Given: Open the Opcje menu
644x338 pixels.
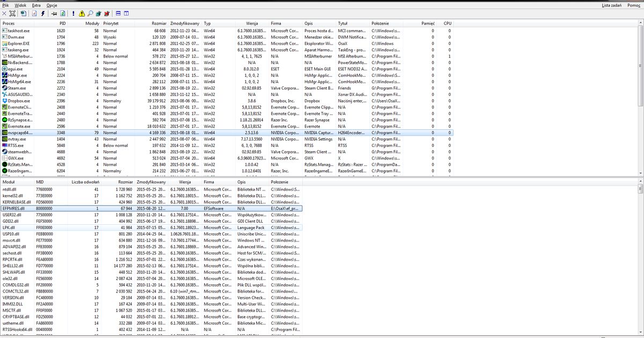Looking at the screenshot, I should [52, 4].
